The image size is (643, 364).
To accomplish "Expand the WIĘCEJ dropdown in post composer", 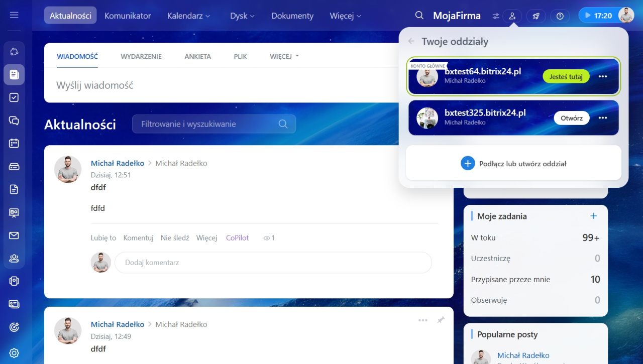I will coord(284,57).
